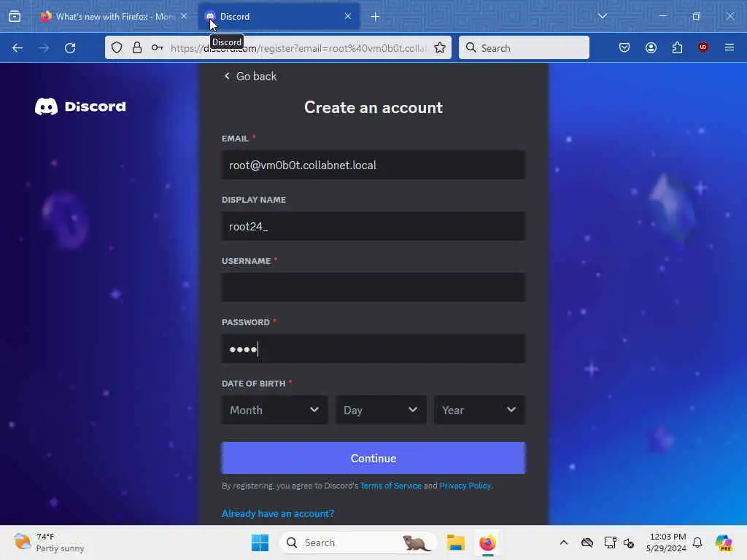Go forward one page in browser
Screen dimensions: 747x560
click(x=44, y=47)
